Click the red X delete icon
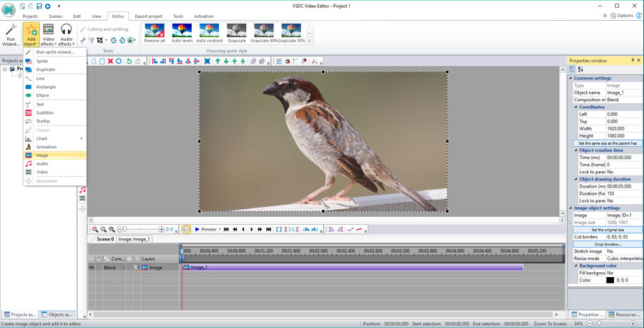 tap(110, 62)
